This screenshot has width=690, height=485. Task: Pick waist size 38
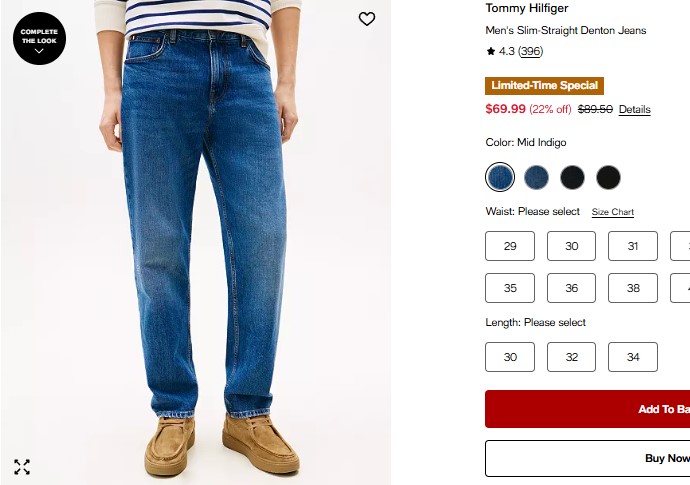(633, 288)
